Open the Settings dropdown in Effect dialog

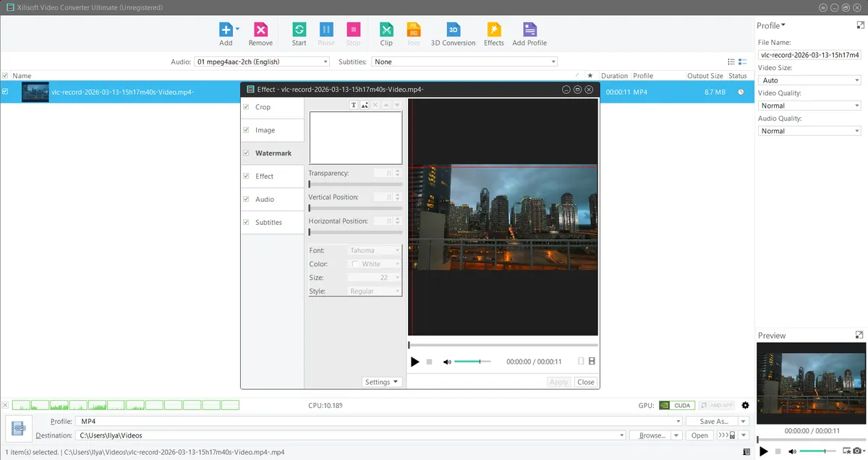[382, 382]
